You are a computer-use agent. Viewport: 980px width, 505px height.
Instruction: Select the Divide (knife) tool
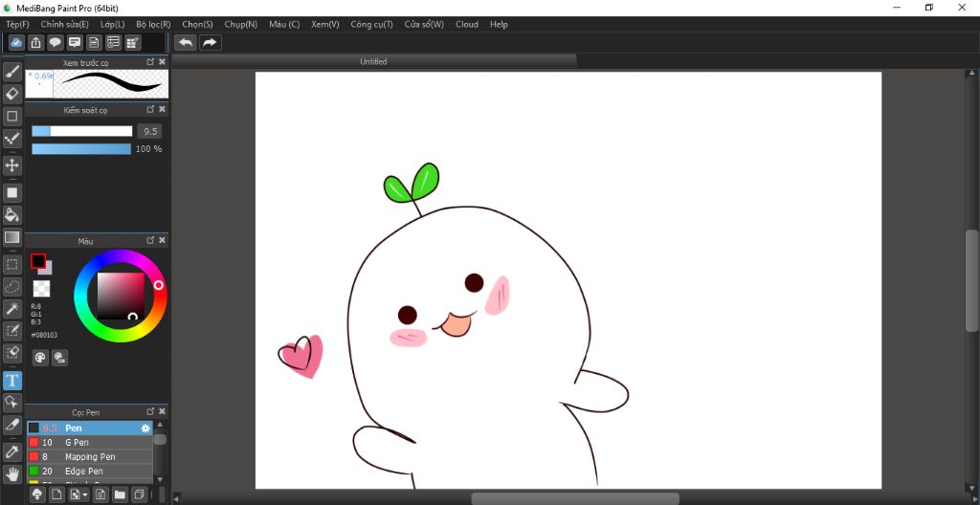coord(11,425)
